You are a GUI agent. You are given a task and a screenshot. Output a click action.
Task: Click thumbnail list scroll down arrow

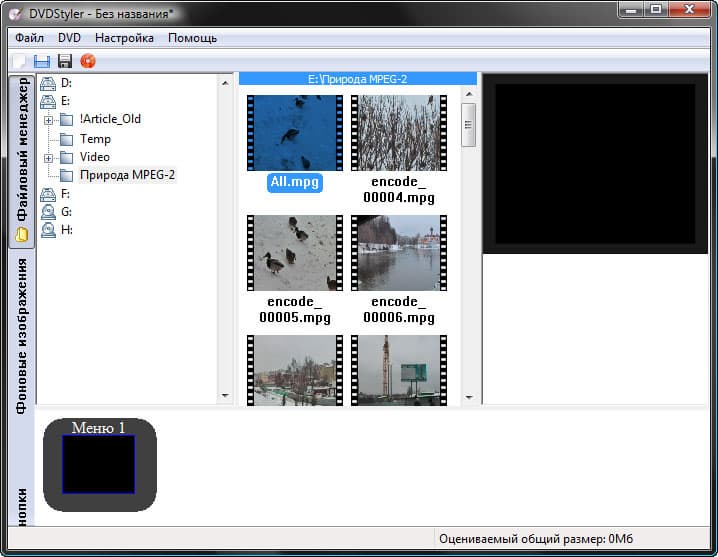pos(469,397)
